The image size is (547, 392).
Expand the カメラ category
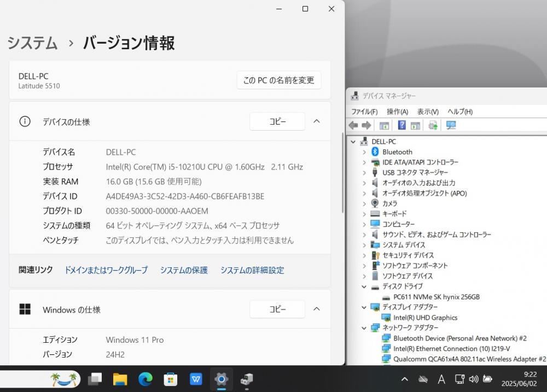click(x=364, y=204)
